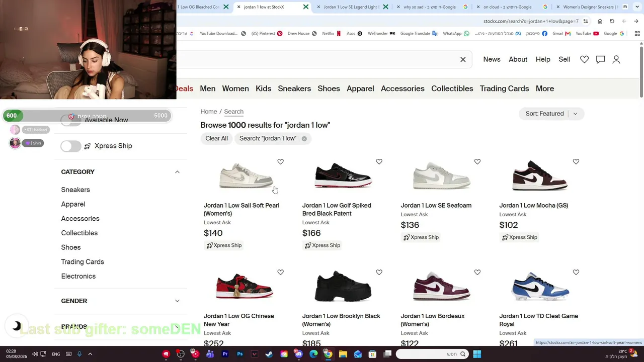Favorite Jordan 1 Low OG Chinese New Year
This screenshot has width=644, height=362.
pyautogui.click(x=280, y=272)
